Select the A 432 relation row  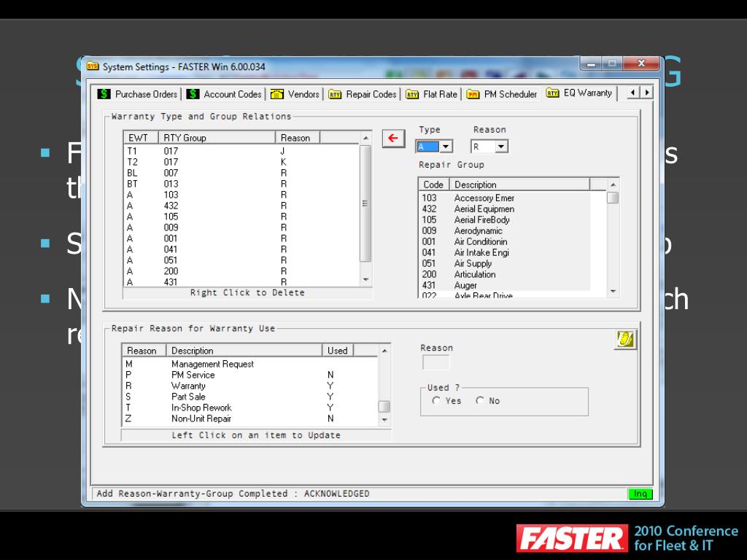(x=241, y=206)
